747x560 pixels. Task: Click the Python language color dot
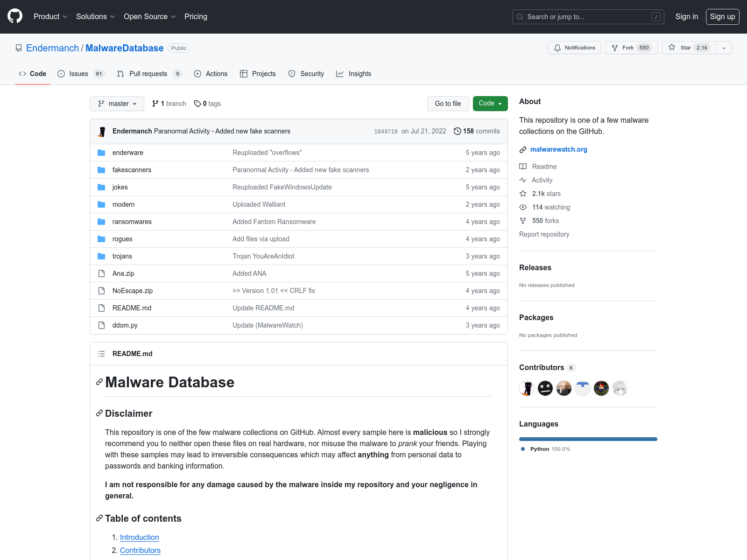[x=523, y=449]
